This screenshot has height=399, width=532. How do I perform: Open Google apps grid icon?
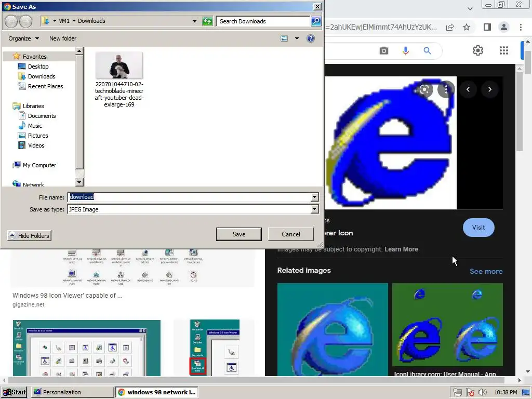504,50
